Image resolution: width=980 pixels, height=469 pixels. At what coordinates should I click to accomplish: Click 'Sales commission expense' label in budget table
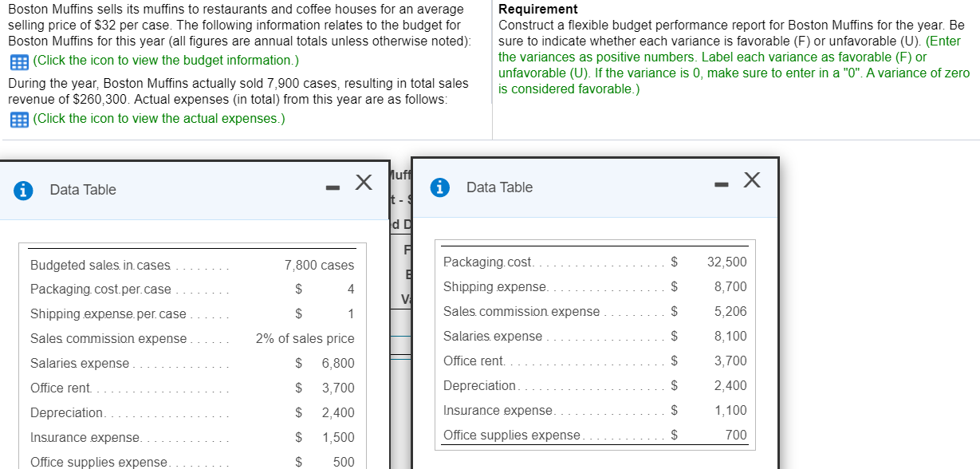coord(108,339)
